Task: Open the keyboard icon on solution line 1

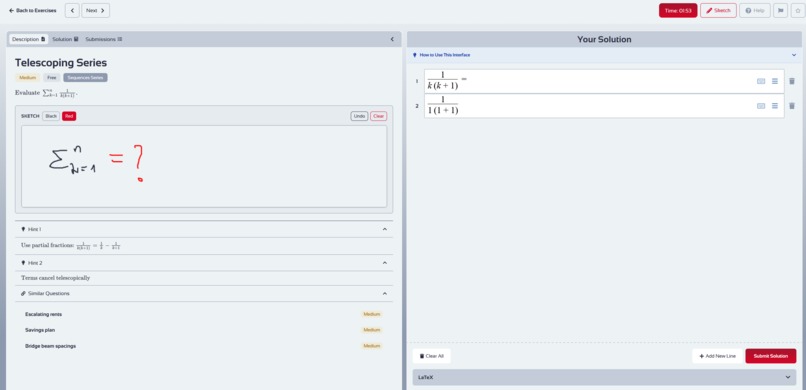Action: (761, 81)
